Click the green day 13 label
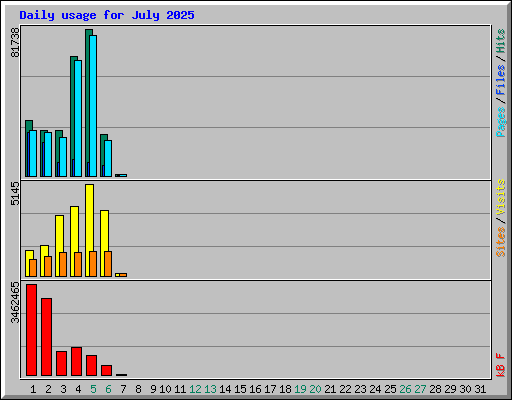Image resolution: width=512 pixels, height=400 pixels. pos(210,389)
